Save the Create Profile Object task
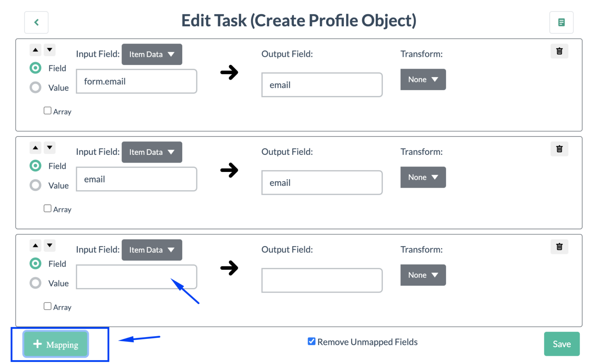This screenshot has height=364, width=602. [562, 344]
